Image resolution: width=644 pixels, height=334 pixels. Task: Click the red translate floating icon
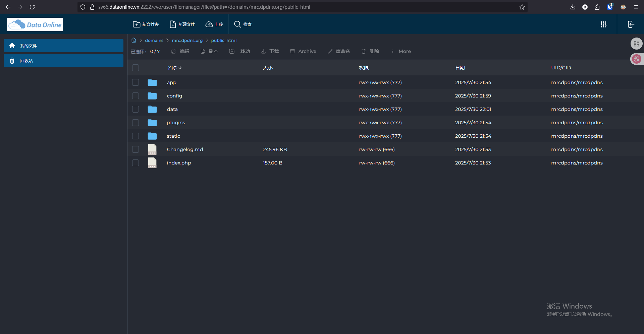pyautogui.click(x=636, y=59)
